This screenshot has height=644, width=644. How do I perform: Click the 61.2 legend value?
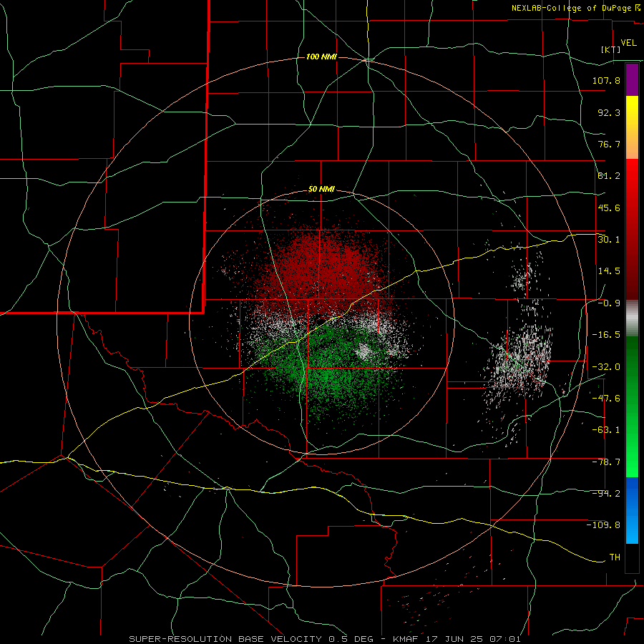609,176
